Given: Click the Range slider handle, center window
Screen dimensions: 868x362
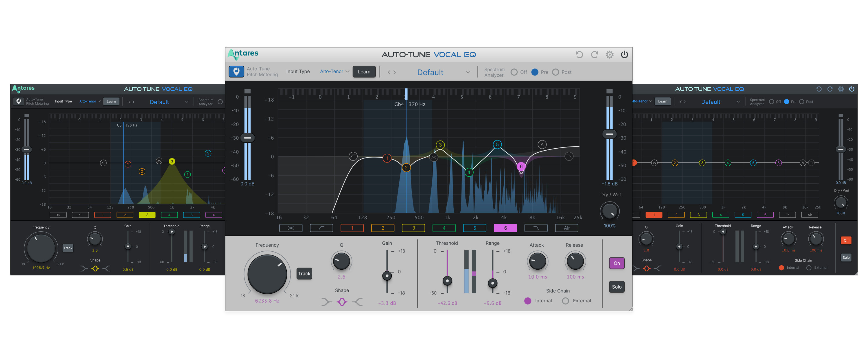Looking at the screenshot, I should (x=492, y=283).
